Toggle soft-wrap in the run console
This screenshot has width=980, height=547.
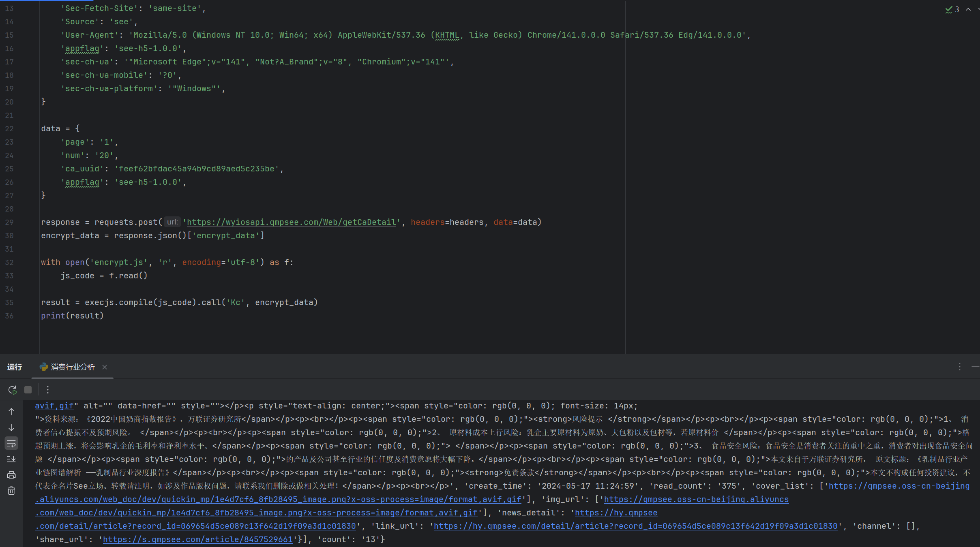click(x=11, y=443)
